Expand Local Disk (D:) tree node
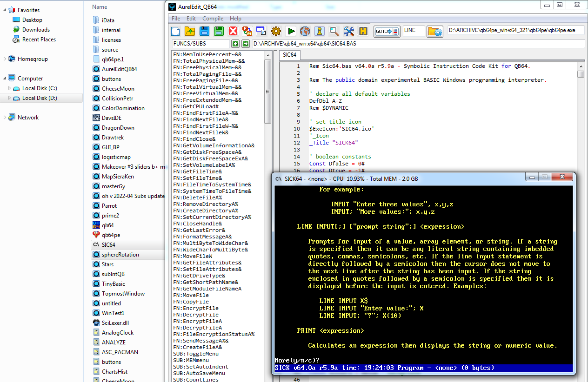 (10, 98)
